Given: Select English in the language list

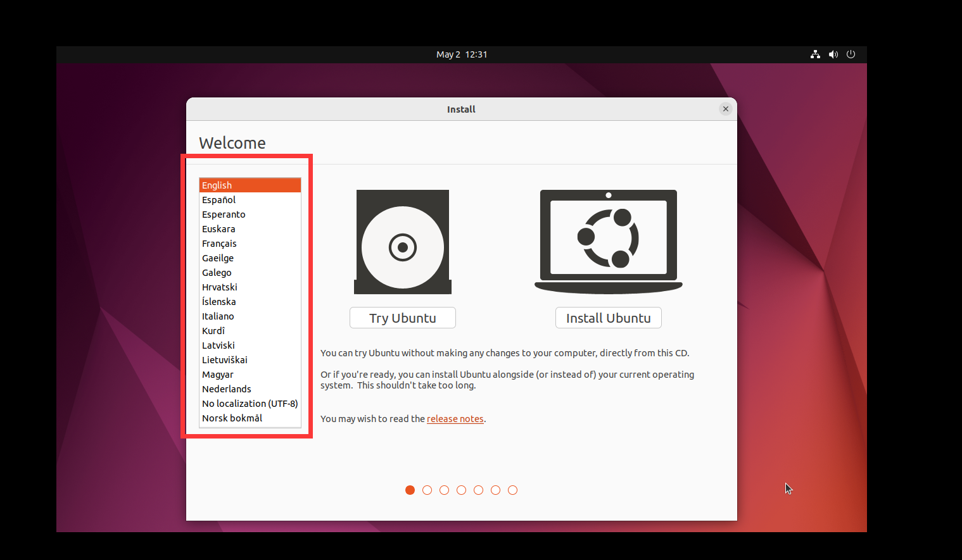Looking at the screenshot, I should click(250, 185).
